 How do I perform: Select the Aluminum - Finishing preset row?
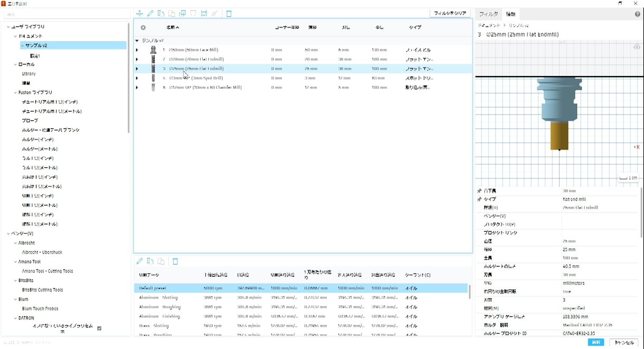[x=301, y=316]
